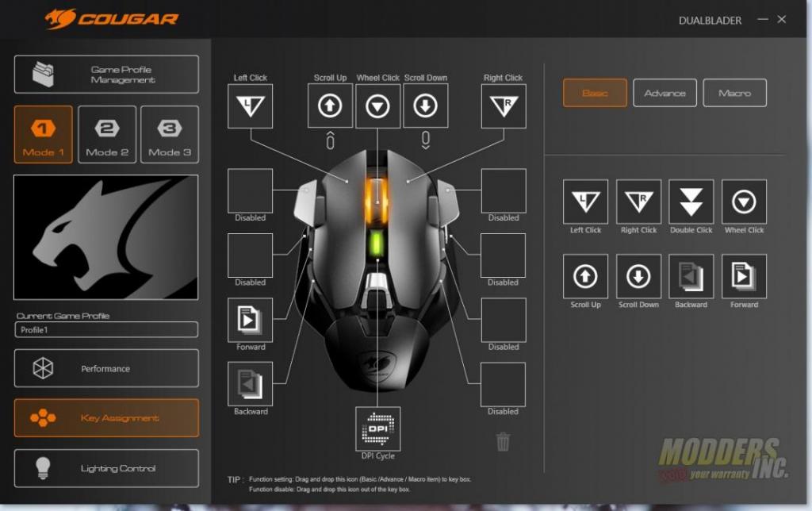Pick the Left Click function in the Basic panel
Viewport: 812px width, 511px height.
pyautogui.click(x=585, y=202)
